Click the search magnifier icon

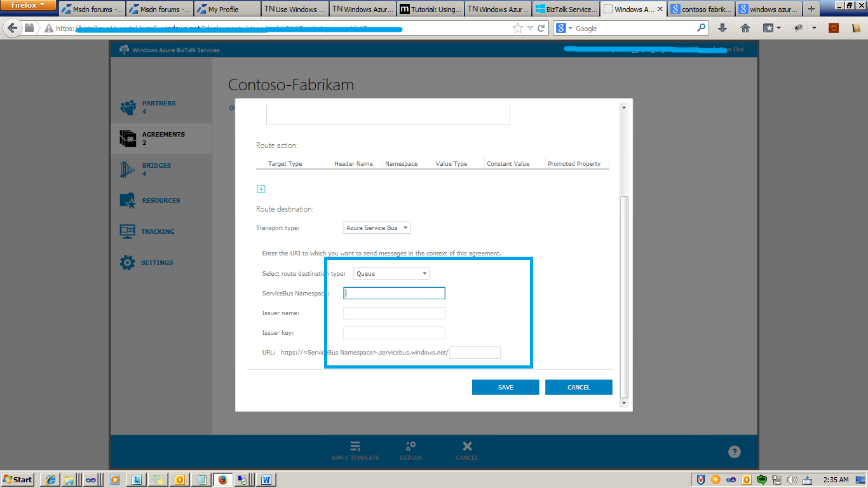point(702,28)
